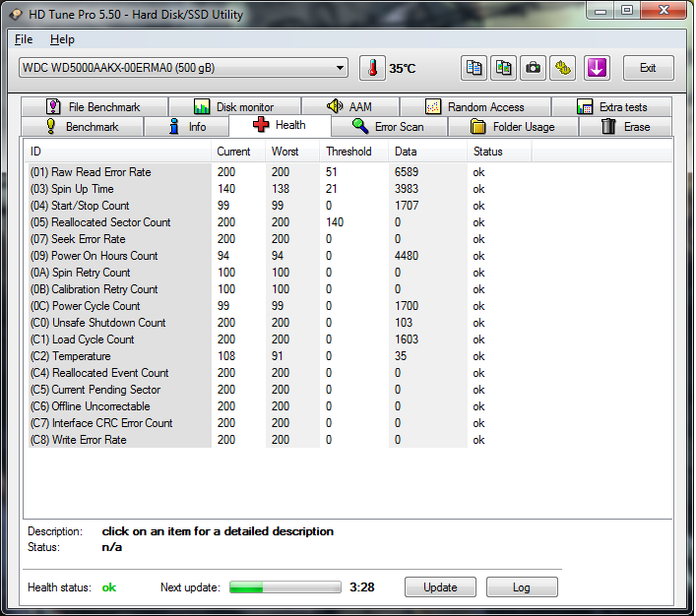This screenshot has height=616, width=696.
Task: Click the ID column header
Action: point(117,152)
